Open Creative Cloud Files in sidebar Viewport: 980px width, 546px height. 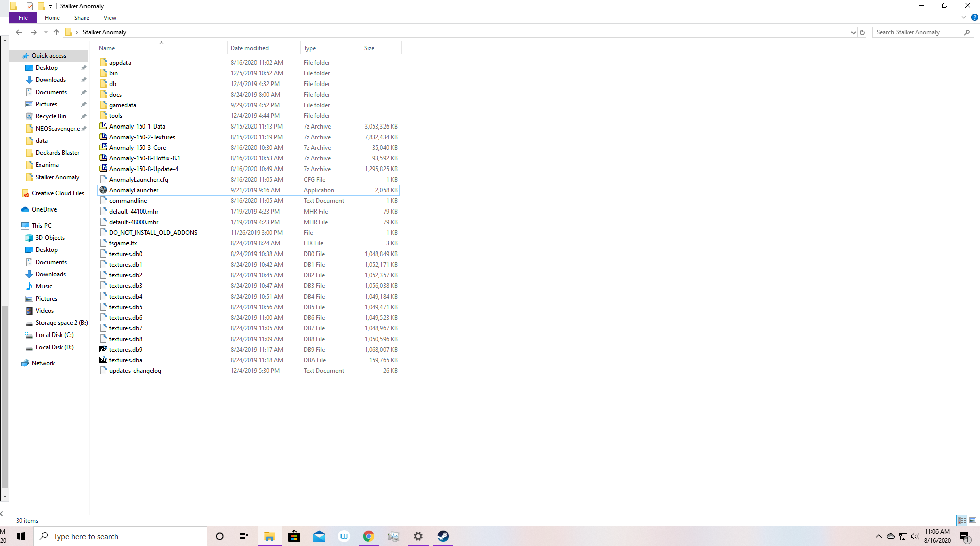click(x=58, y=193)
